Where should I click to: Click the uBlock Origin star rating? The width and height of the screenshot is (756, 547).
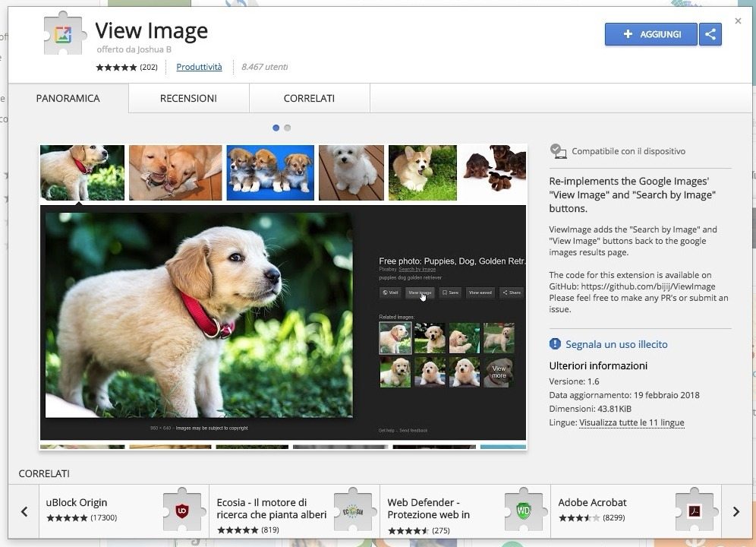[81, 517]
